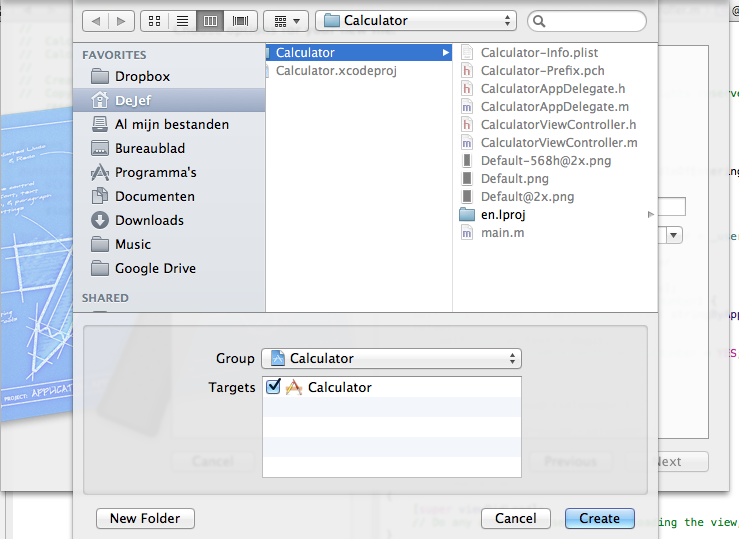Uncheck the Calculator target checkbox
Image resolution: width=739 pixels, height=539 pixels.
point(273,387)
